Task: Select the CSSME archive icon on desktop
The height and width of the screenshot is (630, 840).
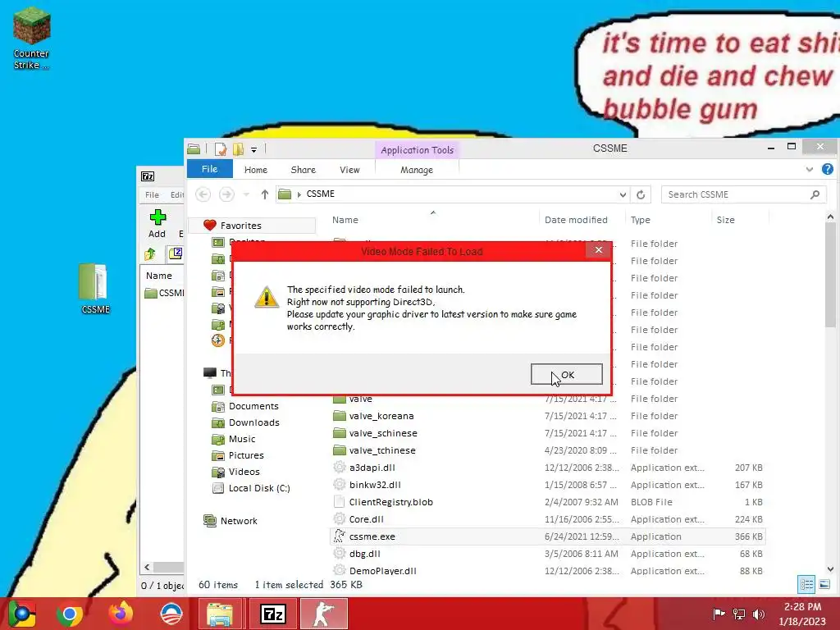Action: click(95, 288)
